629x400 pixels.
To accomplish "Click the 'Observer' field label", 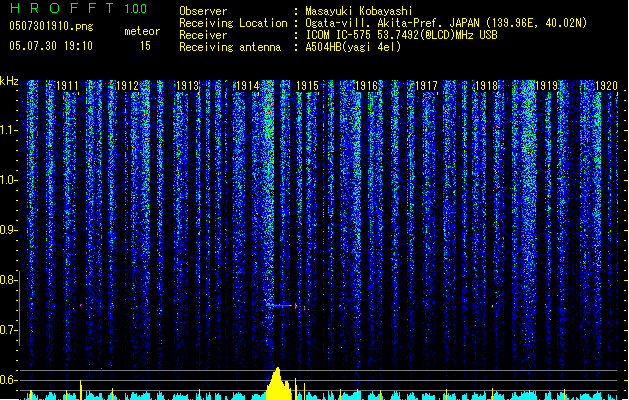I will coord(203,11).
